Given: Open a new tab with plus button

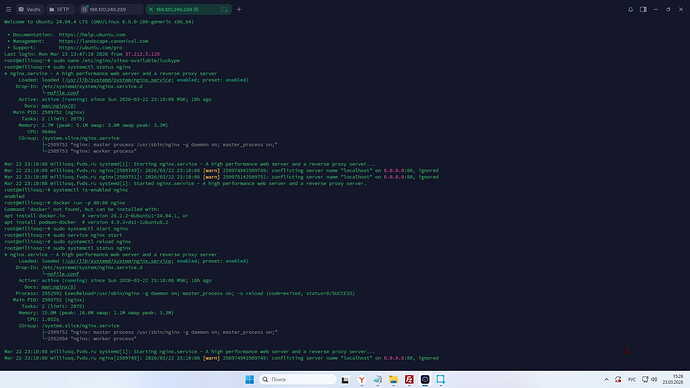Looking at the screenshot, I should click(x=239, y=9).
